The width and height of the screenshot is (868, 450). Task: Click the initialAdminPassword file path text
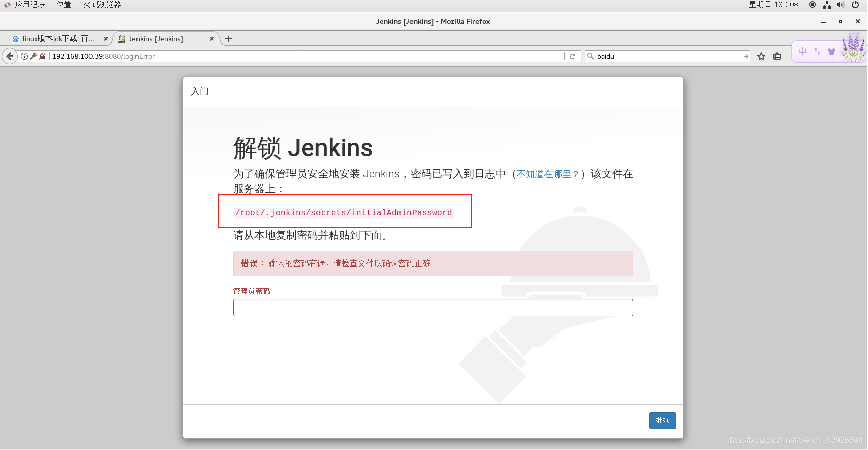[x=344, y=213]
